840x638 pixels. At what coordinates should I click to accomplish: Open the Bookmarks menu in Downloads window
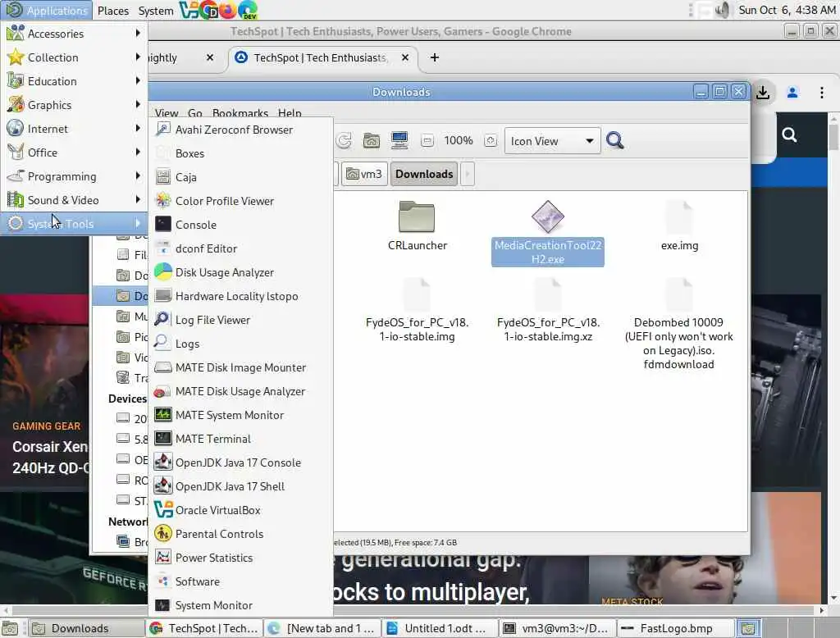pos(240,113)
